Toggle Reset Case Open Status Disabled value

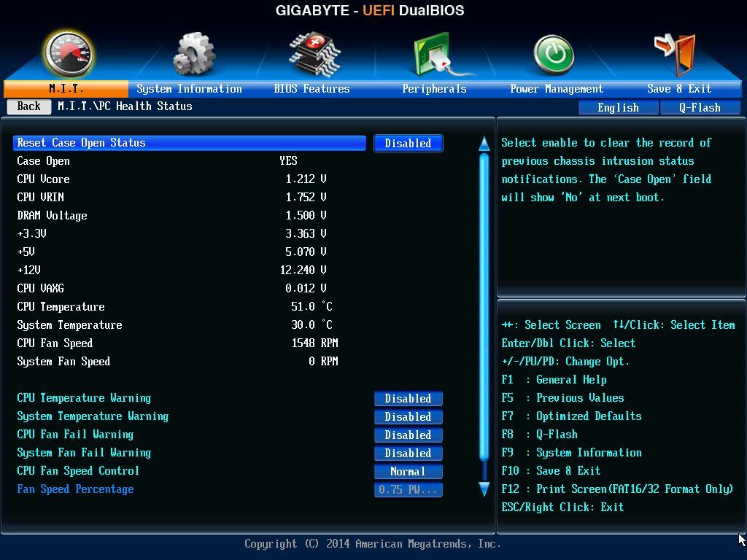[409, 144]
